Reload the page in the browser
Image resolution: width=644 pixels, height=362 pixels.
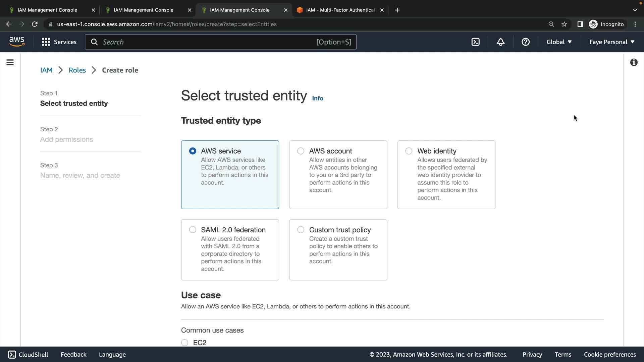point(35,24)
